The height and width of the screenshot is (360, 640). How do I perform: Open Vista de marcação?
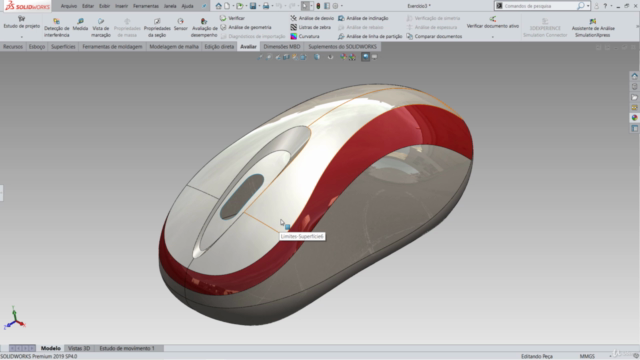100,27
